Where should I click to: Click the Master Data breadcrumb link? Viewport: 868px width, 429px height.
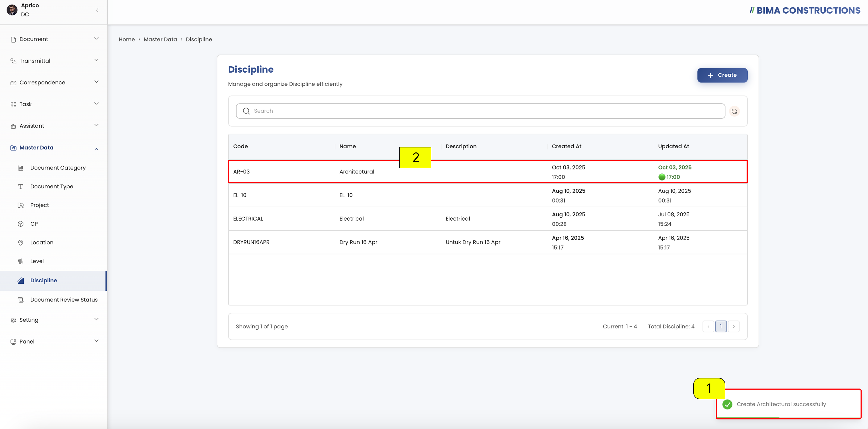(160, 39)
